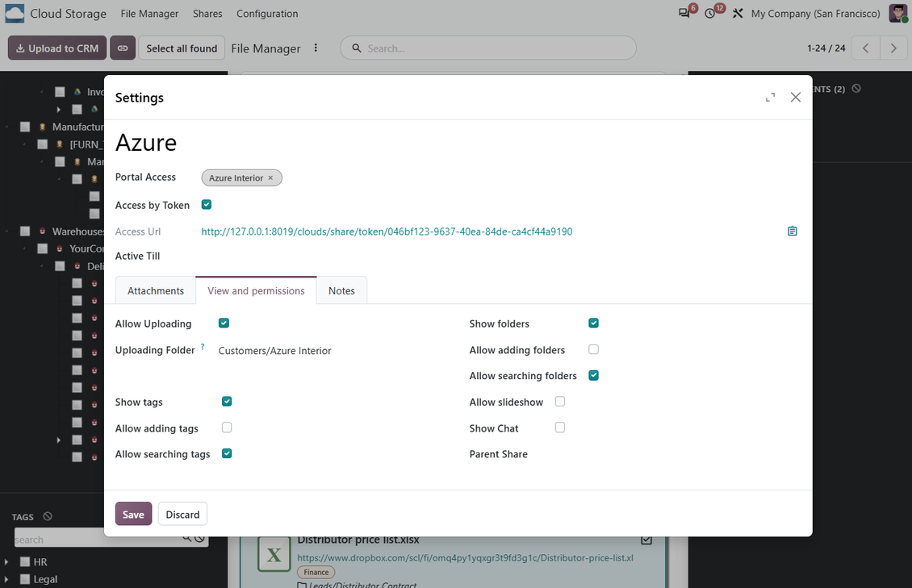Go to next page of records
The width and height of the screenshot is (912, 588).
893,48
